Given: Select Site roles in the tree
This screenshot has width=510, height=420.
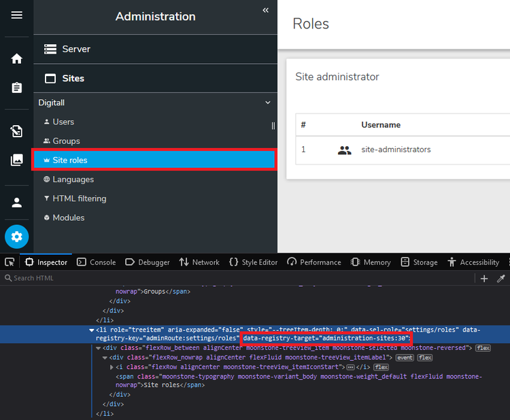Looking at the screenshot, I should [154, 160].
